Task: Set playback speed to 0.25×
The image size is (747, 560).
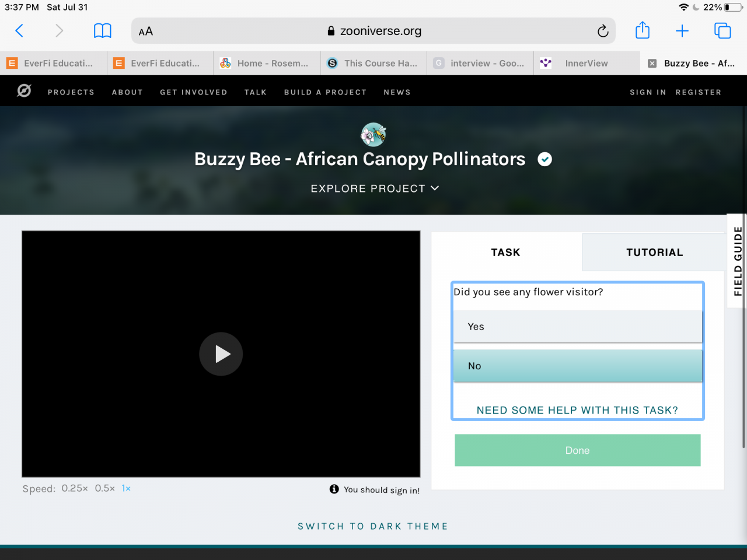Action: [x=75, y=488]
